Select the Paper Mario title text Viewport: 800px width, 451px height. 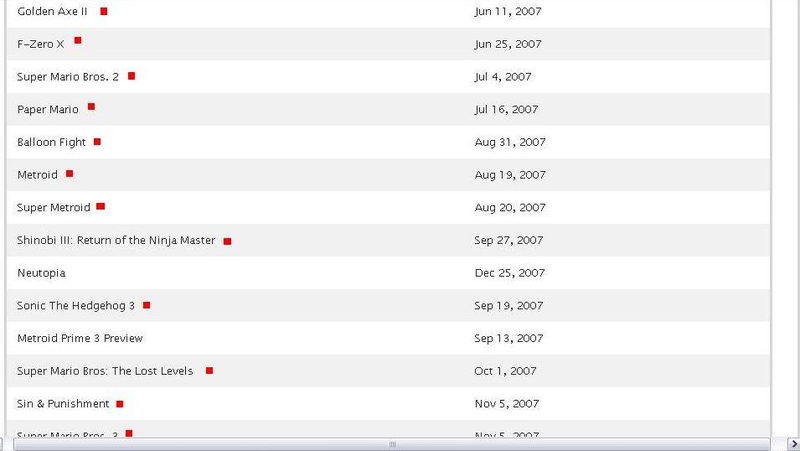click(x=48, y=110)
